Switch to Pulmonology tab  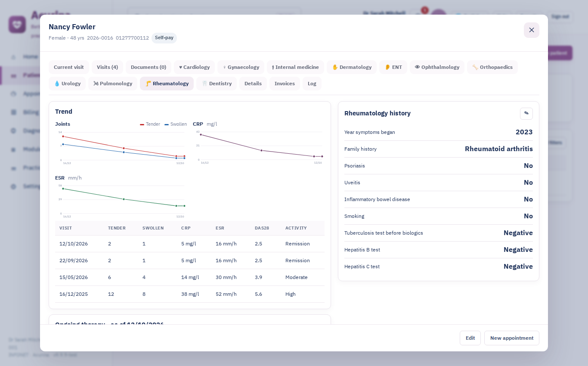click(113, 84)
